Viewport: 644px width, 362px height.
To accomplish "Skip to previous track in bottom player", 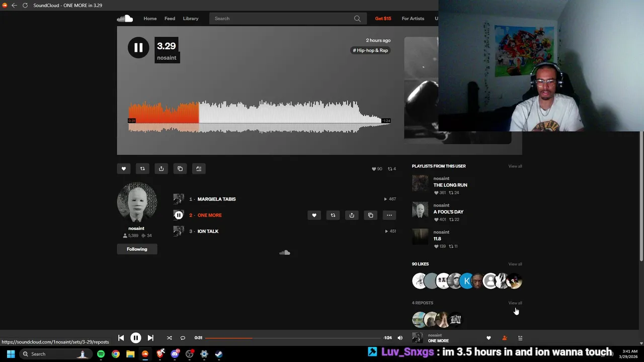I will pyautogui.click(x=121, y=338).
